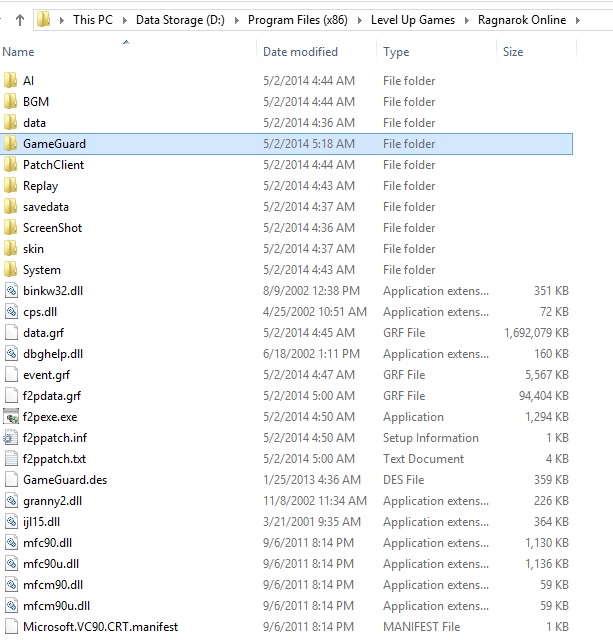The image size is (613, 640).
Task: Click the 3/21/2001 9:35 AM date cell
Action: click(312, 522)
